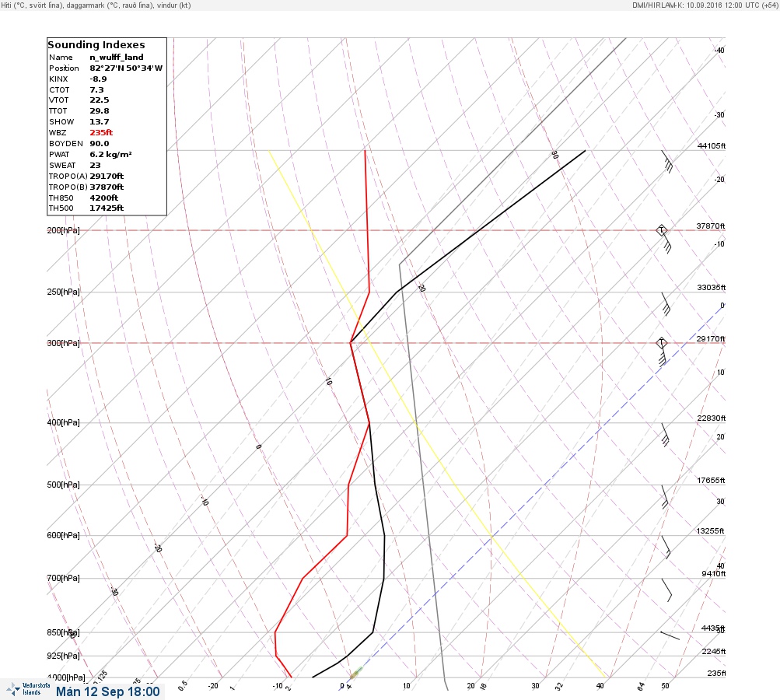Click the 700[hPa] pressure axis label
Image resolution: width=780 pixels, height=700 pixels.
63,578
